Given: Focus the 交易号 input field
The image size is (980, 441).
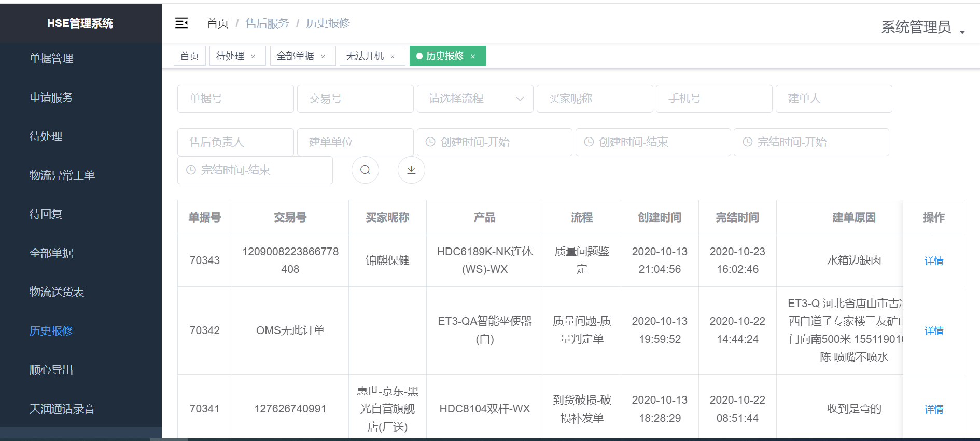Looking at the screenshot, I should tap(355, 99).
